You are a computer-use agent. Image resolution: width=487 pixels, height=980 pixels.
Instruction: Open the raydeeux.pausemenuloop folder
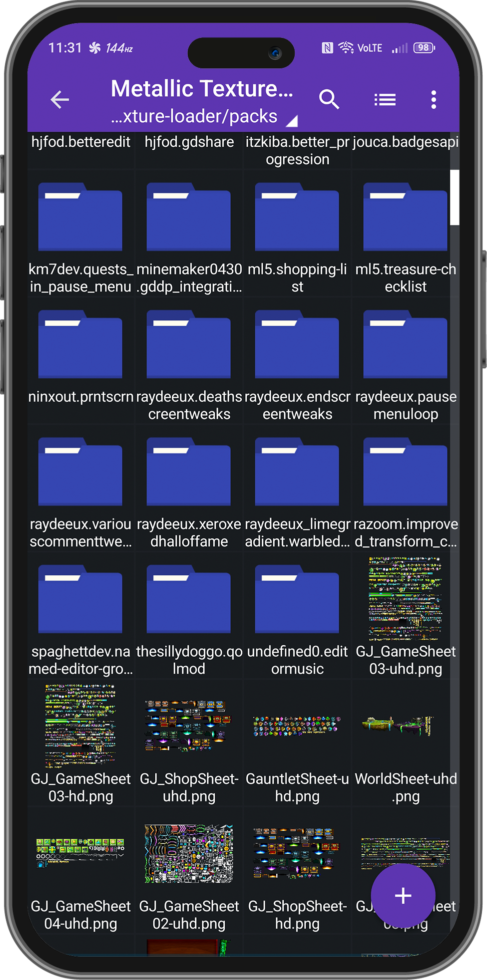click(x=406, y=344)
